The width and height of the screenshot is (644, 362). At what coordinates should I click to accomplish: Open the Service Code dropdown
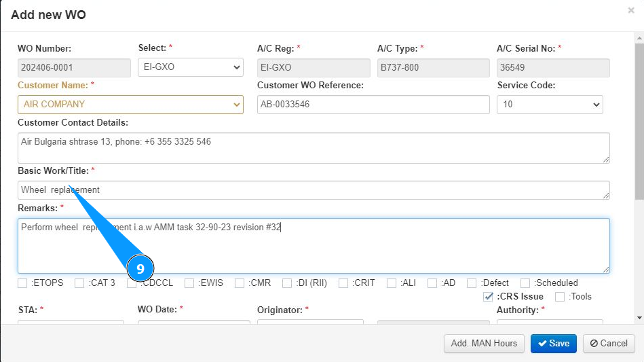(550, 105)
